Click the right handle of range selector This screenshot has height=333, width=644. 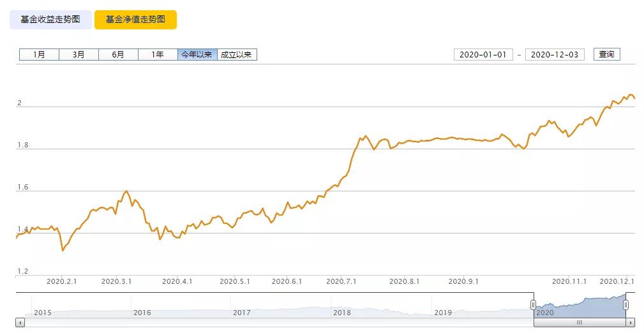pyautogui.click(x=626, y=305)
